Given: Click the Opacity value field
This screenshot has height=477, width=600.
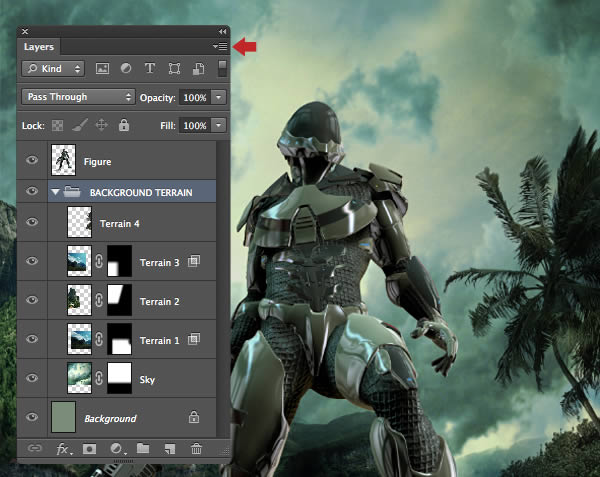Looking at the screenshot, I should coord(195,98).
